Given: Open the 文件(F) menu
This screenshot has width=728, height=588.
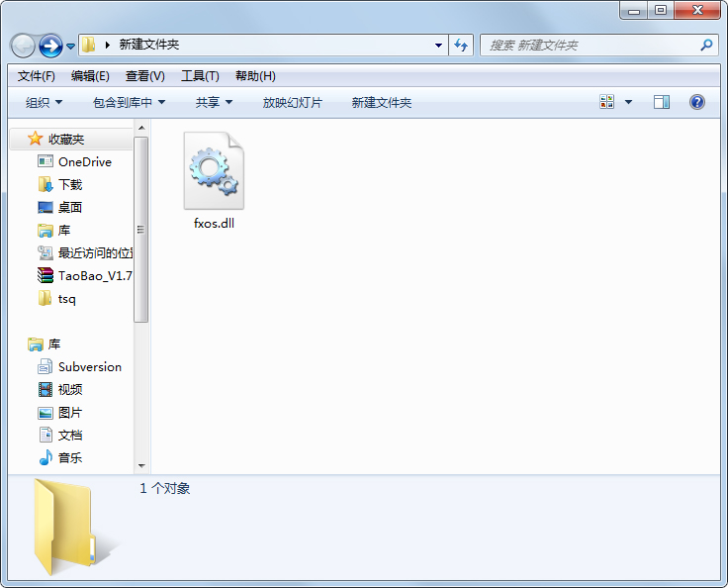Looking at the screenshot, I should click(37, 76).
